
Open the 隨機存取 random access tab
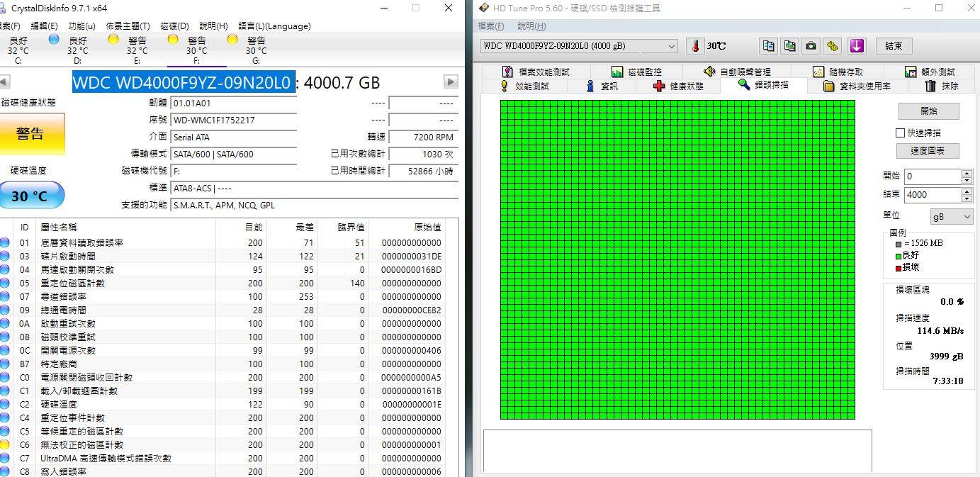838,72
